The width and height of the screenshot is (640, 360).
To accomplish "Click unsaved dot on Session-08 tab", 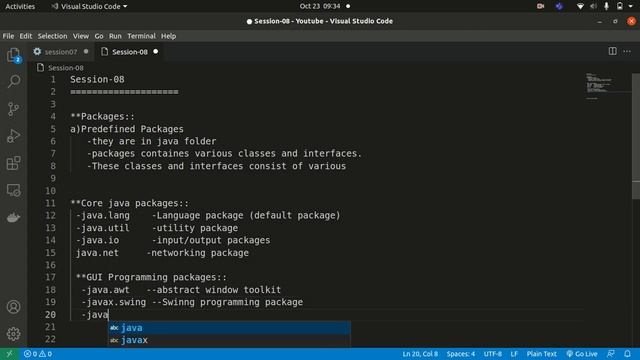I will [x=156, y=52].
